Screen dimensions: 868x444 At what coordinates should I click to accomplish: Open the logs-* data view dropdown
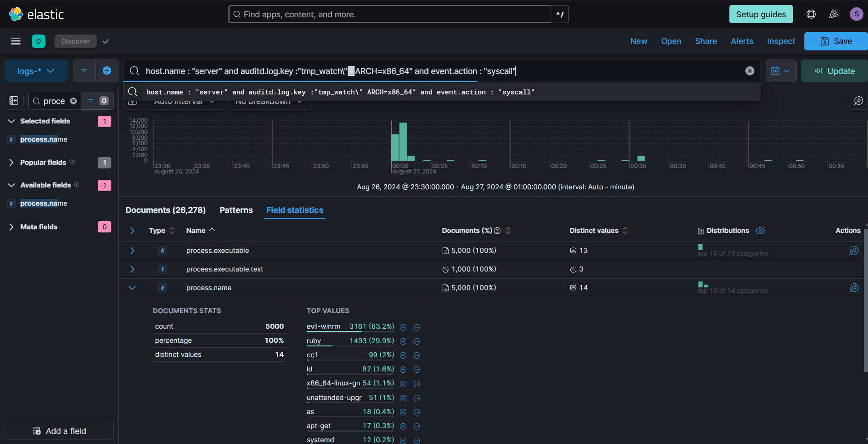pos(36,71)
